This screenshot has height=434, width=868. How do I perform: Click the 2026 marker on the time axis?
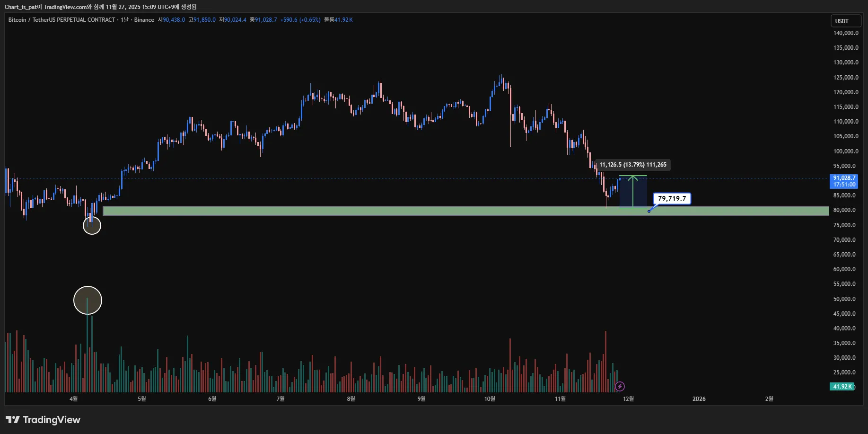(x=699, y=399)
